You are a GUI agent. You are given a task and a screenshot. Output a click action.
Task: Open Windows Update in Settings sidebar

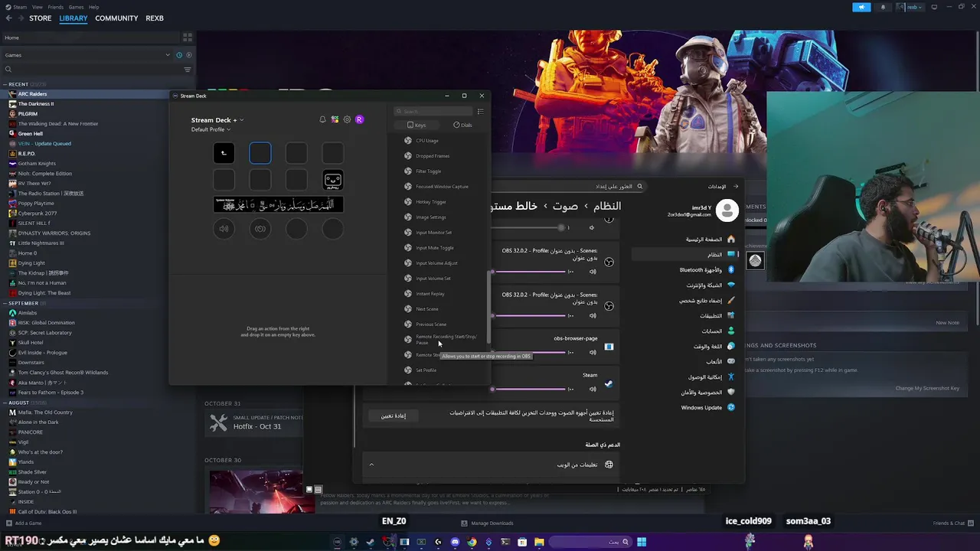(707, 408)
